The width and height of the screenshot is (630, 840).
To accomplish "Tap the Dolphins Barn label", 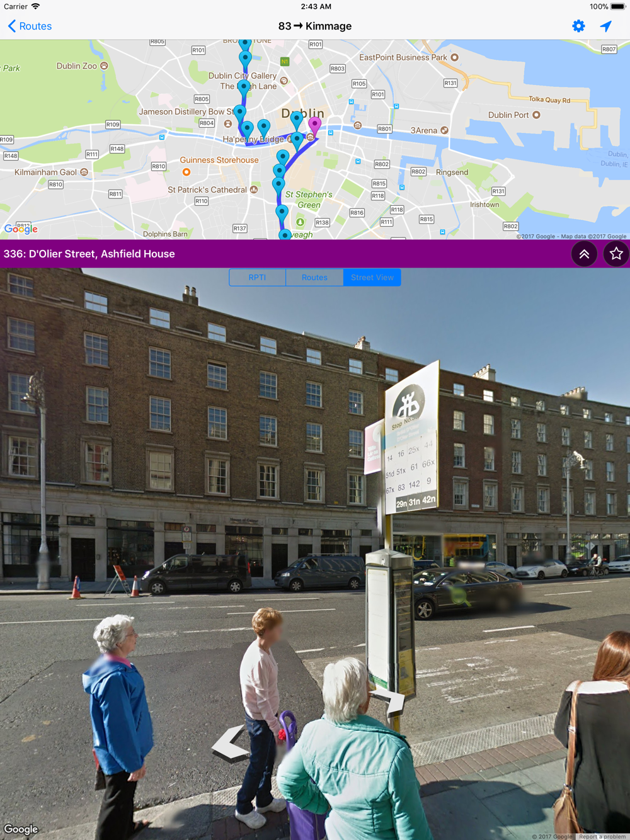I will pyautogui.click(x=165, y=234).
